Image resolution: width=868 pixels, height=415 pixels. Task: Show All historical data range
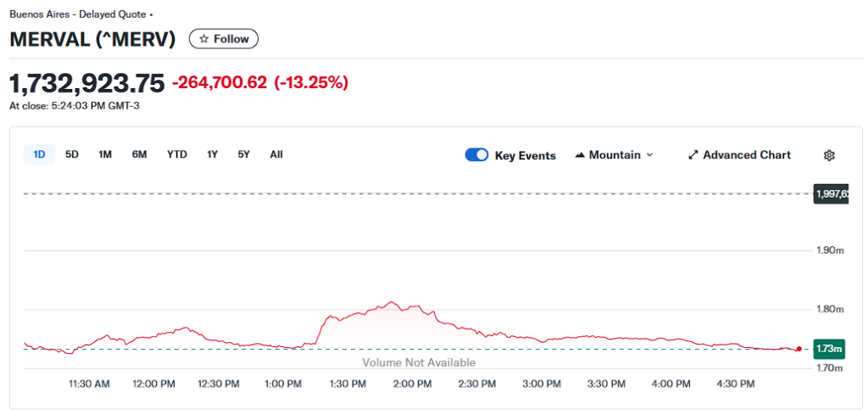tap(276, 154)
